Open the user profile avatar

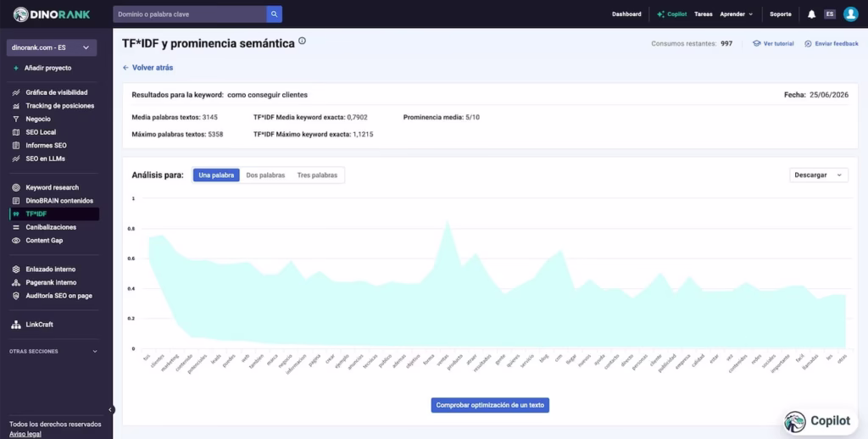(x=851, y=14)
